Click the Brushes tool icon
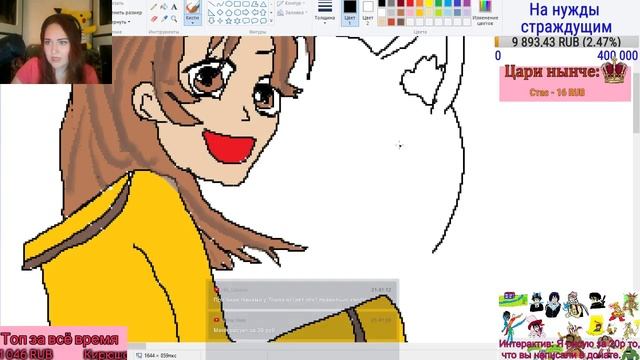Screen dimensions: 640x360 coord(193,7)
